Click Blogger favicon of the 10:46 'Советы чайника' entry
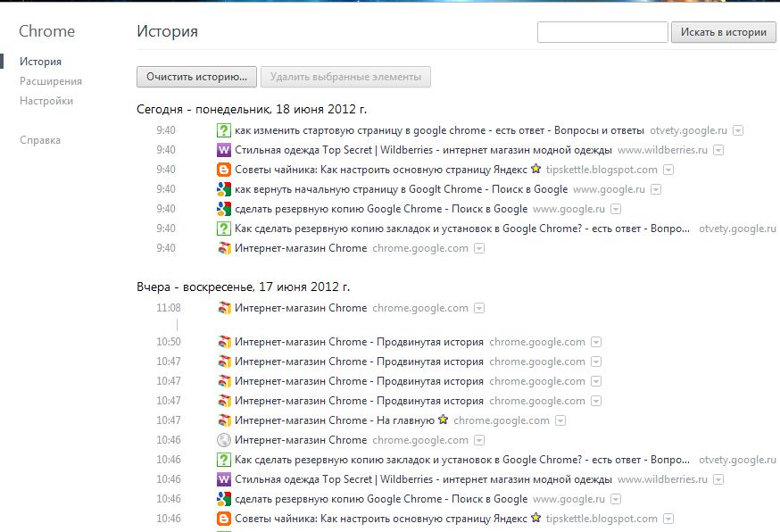 (224, 519)
